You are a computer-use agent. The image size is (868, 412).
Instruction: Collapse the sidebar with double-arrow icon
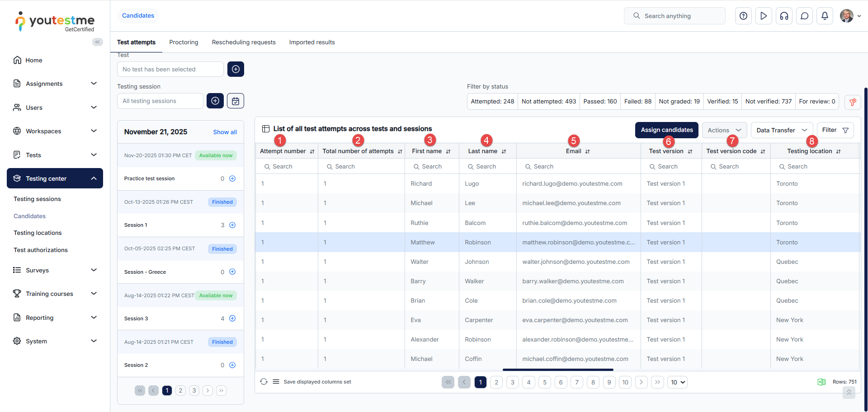tap(97, 42)
